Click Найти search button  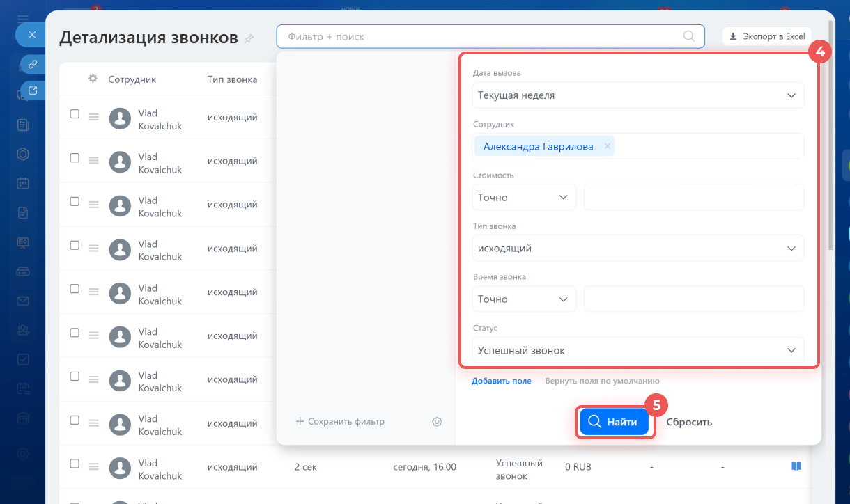point(614,422)
